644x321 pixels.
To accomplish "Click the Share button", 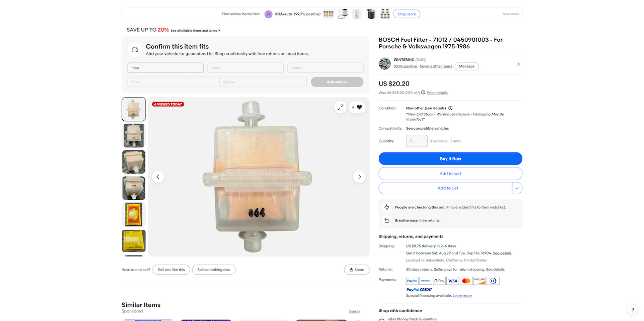I will click(x=357, y=270).
